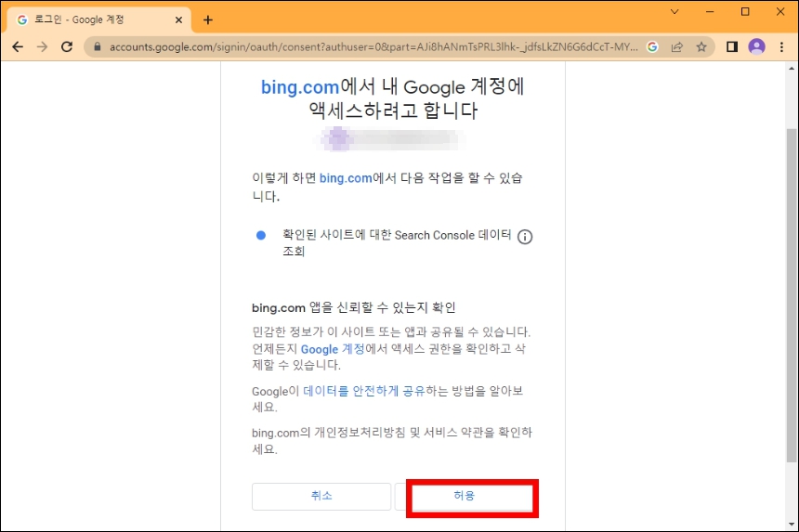Click the '개인정보처리방침 및 서비스 약관' text
This screenshot has height=532, width=799.
(x=404, y=433)
